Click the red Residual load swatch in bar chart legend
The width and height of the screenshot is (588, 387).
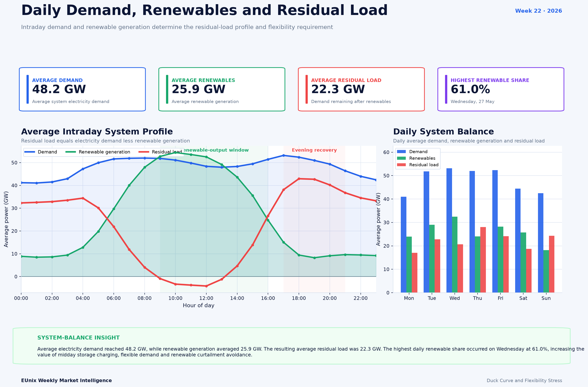(x=401, y=165)
